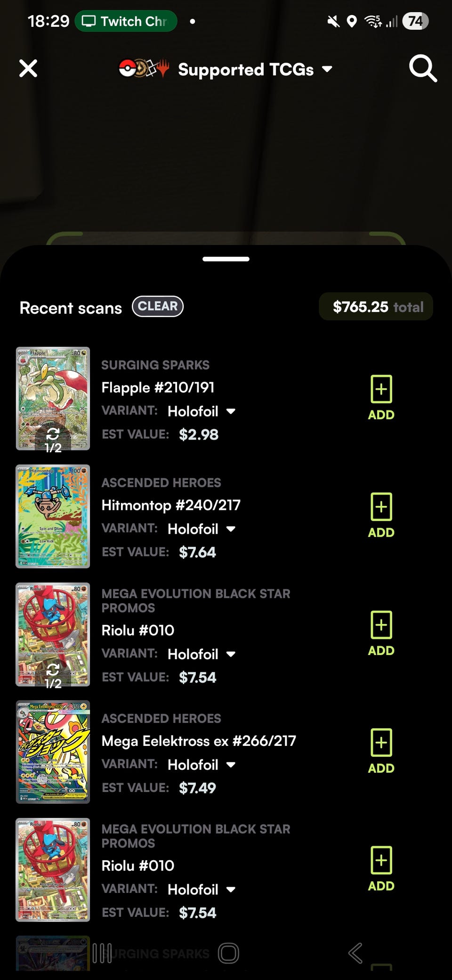
Task: Change Hitmontop's Holofoil variant
Action: click(x=202, y=529)
